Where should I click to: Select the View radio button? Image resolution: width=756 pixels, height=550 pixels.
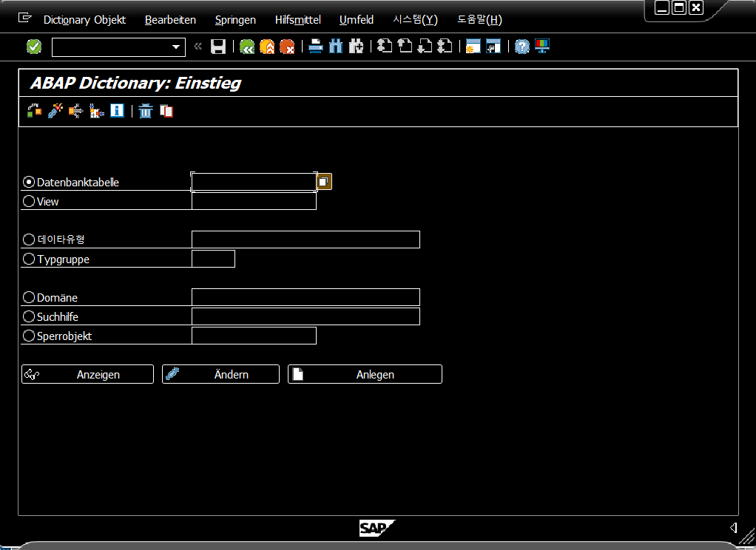point(29,201)
